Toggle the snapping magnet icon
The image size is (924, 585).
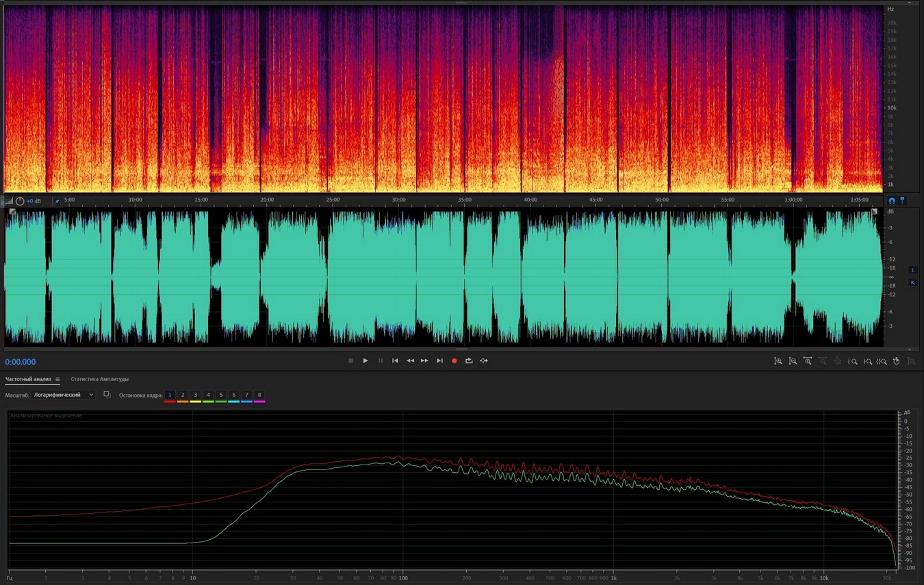[x=891, y=200]
